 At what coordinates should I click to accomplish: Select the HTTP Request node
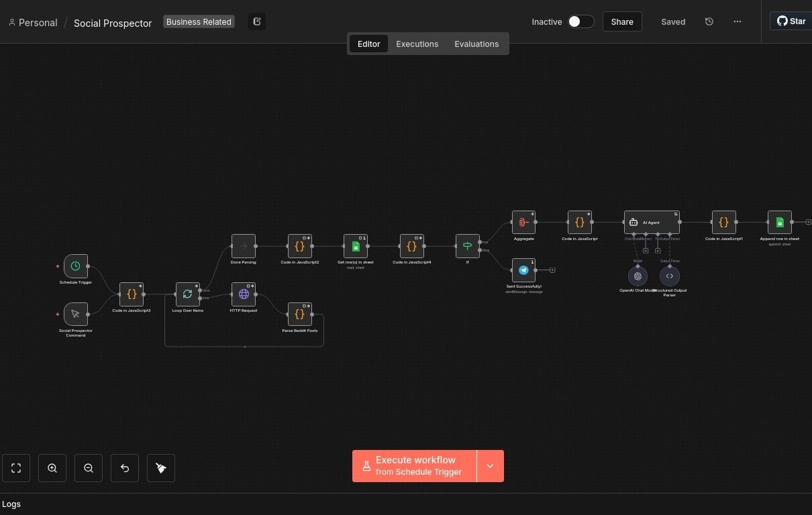coord(244,294)
